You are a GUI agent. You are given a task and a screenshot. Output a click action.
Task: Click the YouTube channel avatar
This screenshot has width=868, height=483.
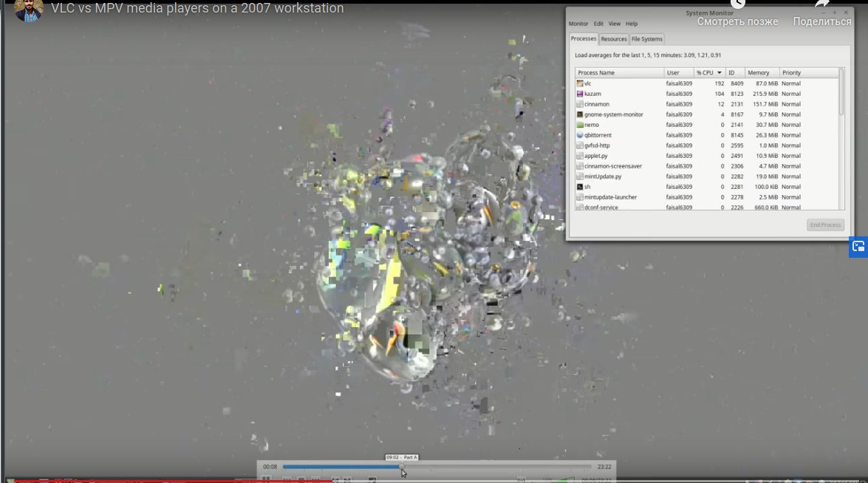[28, 10]
